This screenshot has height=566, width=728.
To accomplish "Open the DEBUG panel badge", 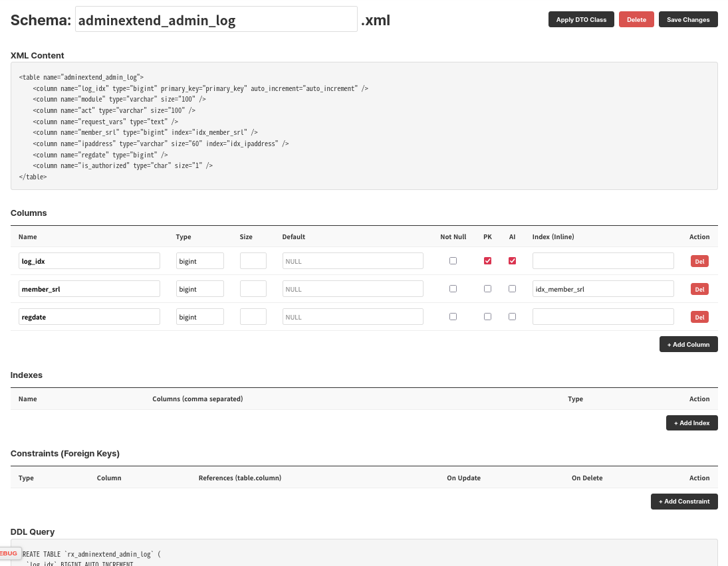I will [9, 553].
